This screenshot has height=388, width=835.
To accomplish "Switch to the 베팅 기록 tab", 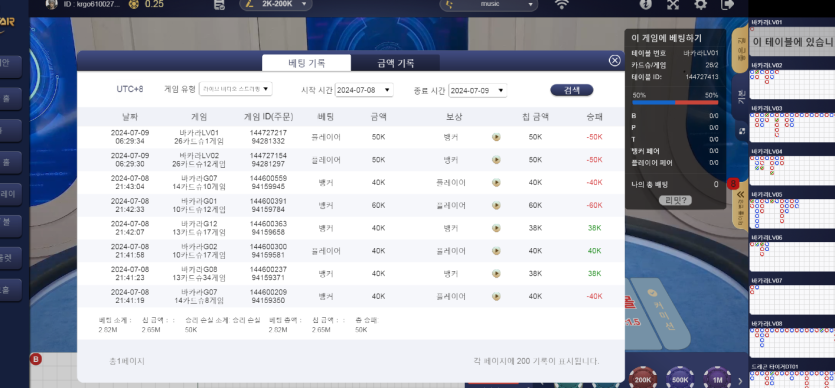I will 306,63.
